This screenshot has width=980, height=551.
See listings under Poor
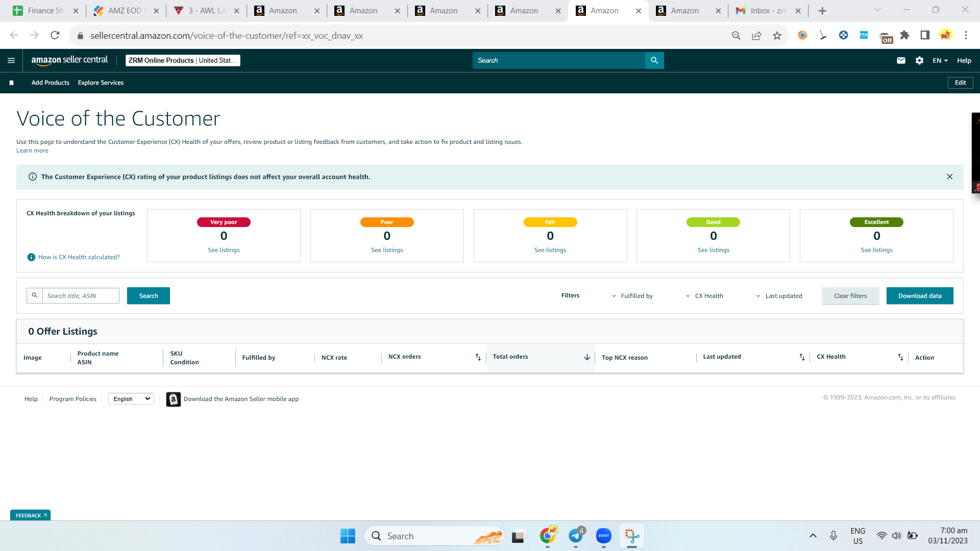click(x=387, y=250)
